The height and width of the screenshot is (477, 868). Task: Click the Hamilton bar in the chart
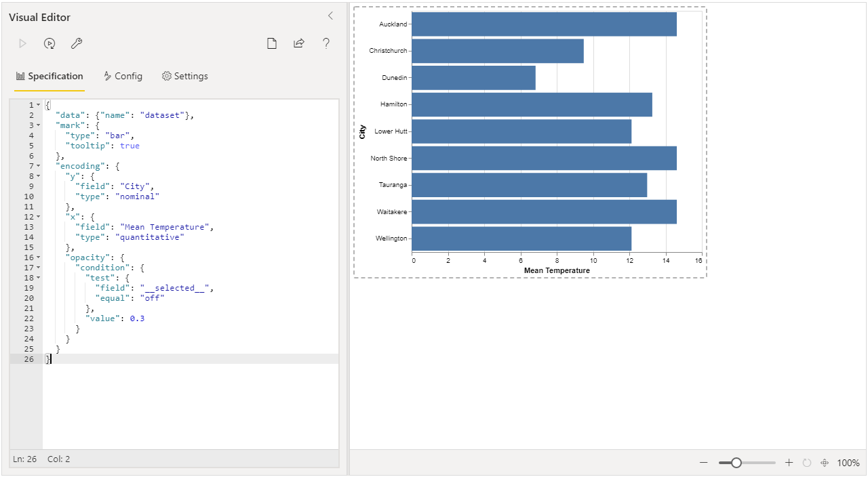532,104
